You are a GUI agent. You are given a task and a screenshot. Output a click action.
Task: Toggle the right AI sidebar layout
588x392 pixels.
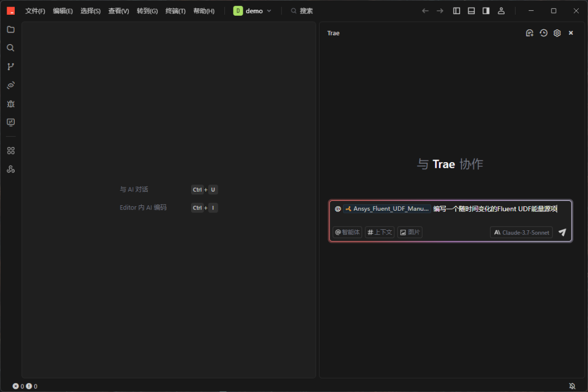(486, 11)
